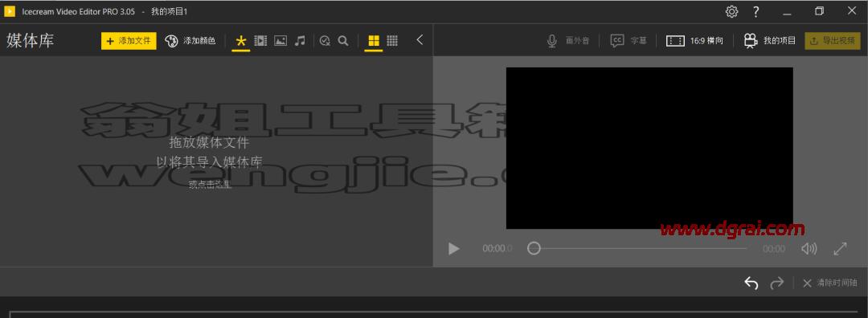This screenshot has width=868, height=318.
Task: Open help with the question mark
Action: click(x=756, y=11)
